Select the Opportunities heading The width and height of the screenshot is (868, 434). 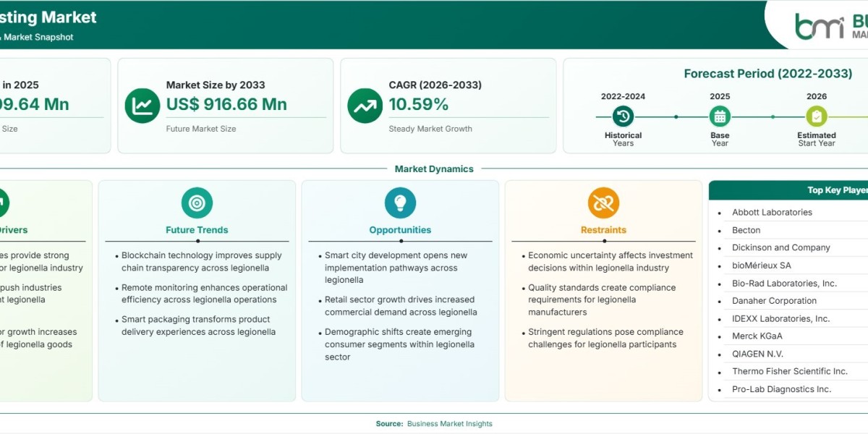tap(400, 230)
